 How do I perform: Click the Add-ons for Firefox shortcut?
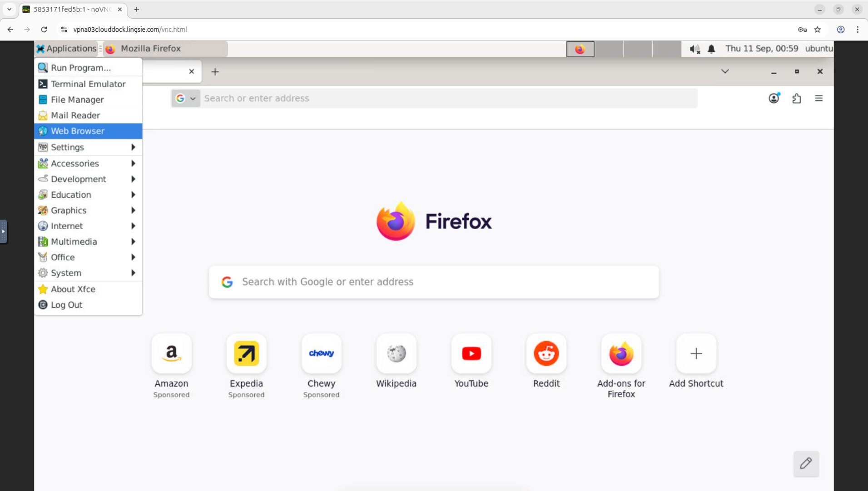(x=621, y=354)
